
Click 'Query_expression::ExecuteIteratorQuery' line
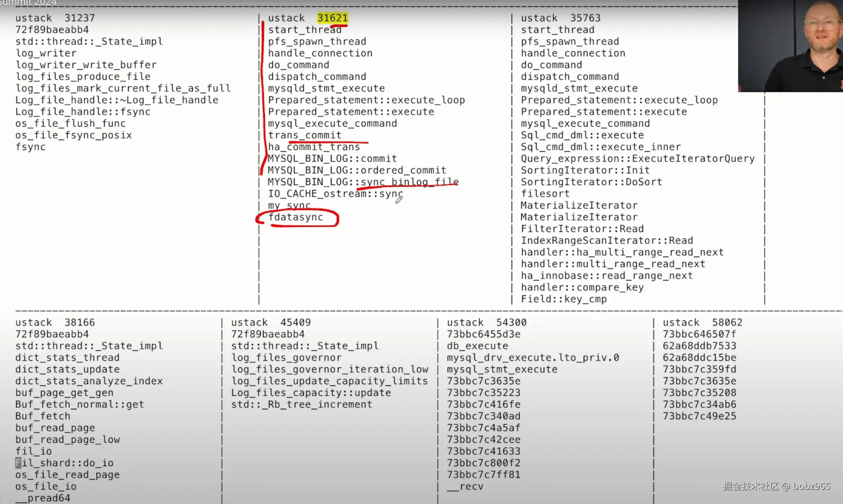click(638, 158)
